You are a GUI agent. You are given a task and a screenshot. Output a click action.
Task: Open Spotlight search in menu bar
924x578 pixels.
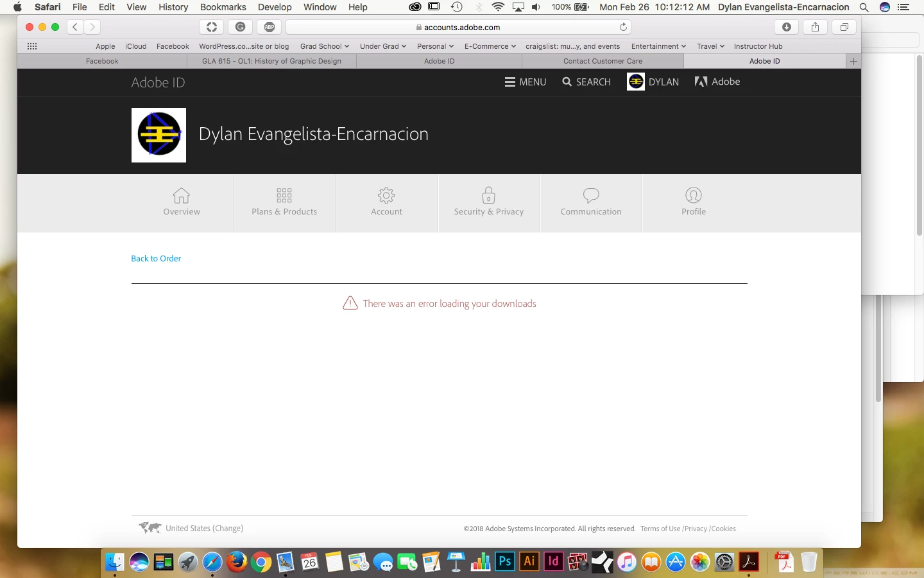(x=864, y=7)
